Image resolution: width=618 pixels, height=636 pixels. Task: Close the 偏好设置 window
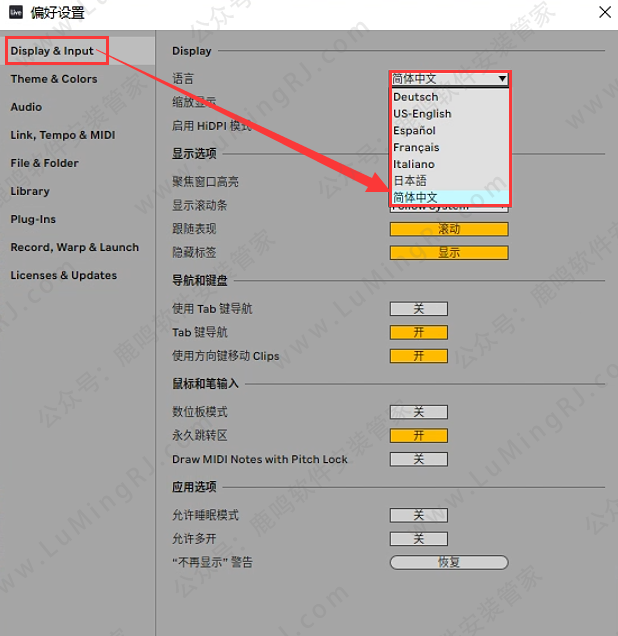coord(605,12)
